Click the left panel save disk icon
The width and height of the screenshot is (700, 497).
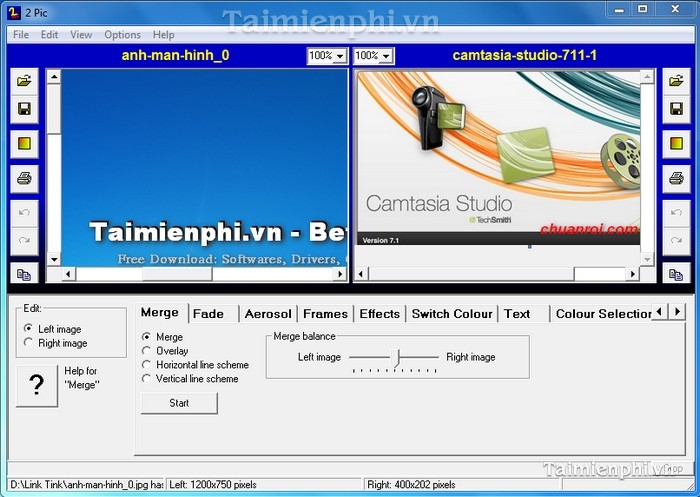24,108
